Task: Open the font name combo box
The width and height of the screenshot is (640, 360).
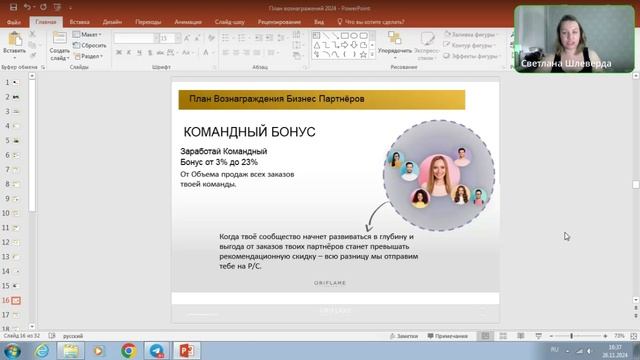Action: tap(136, 38)
